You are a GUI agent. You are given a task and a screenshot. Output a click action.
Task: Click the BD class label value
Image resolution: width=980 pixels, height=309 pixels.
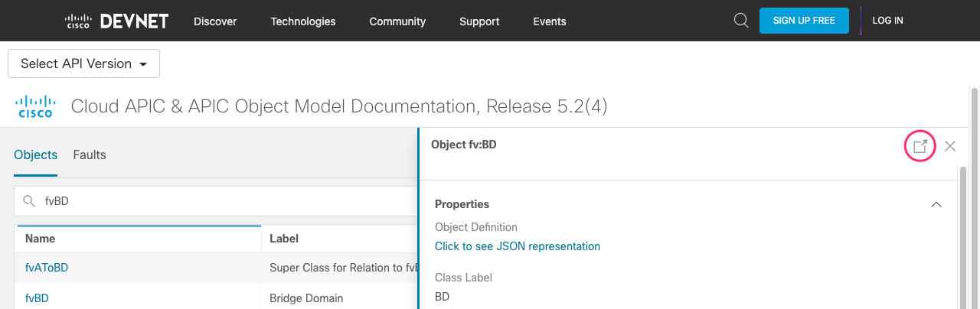point(443,297)
